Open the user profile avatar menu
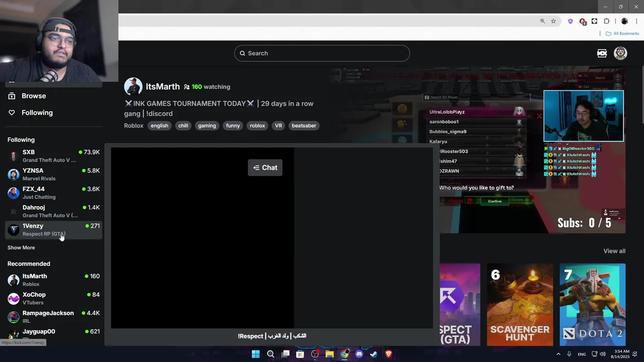 pos(620,53)
